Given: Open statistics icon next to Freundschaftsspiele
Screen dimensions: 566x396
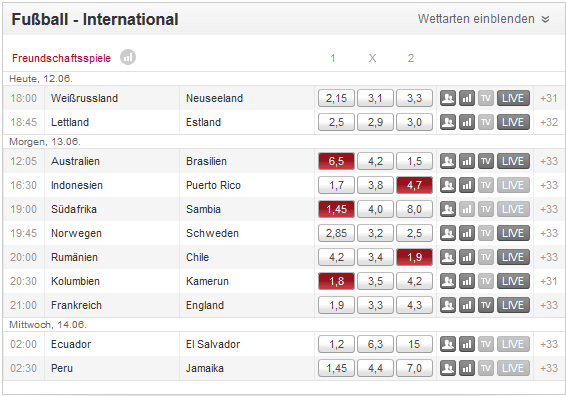Looking at the screenshot, I should pos(128,57).
